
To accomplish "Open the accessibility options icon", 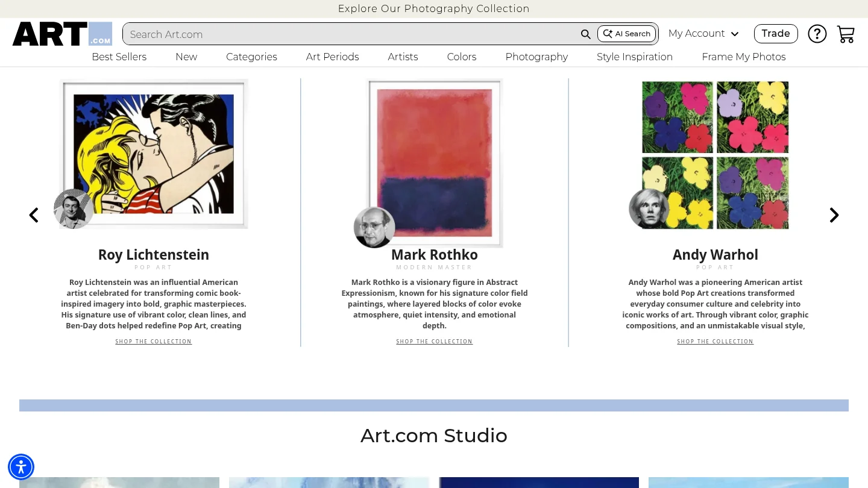I will [x=21, y=467].
